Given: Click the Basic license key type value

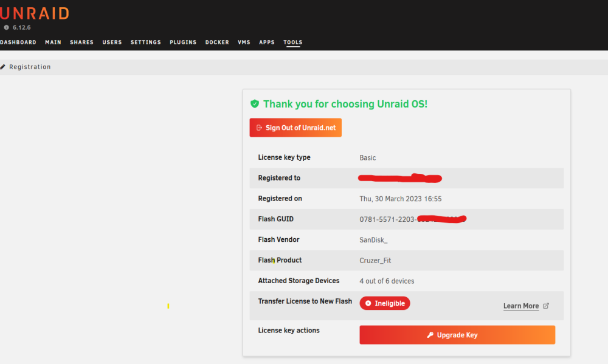Looking at the screenshot, I should 368,158.
